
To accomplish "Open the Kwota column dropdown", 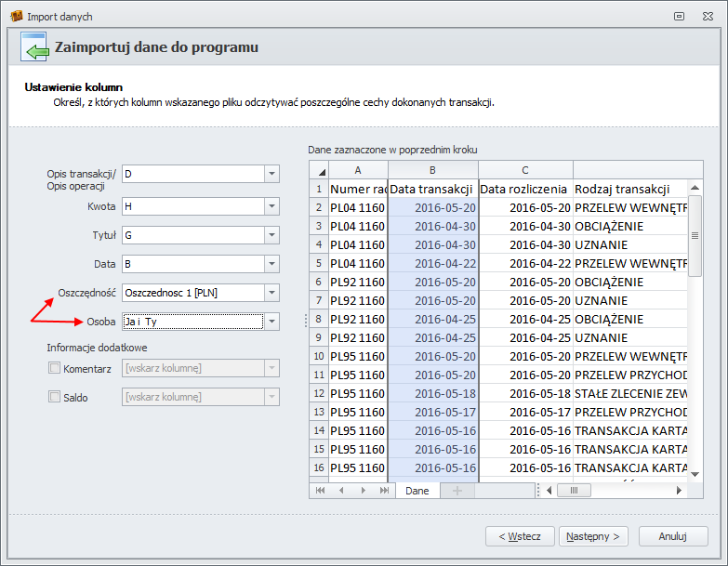I will click(271, 206).
